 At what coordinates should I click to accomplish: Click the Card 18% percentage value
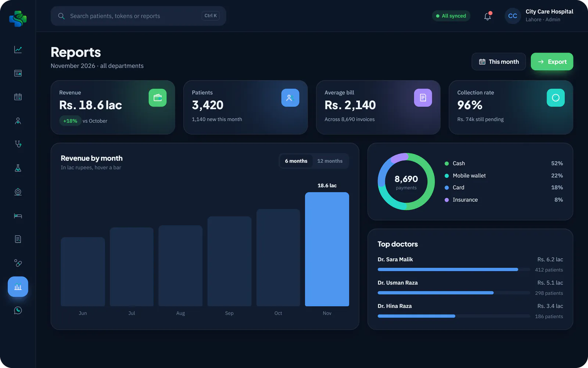tap(557, 187)
